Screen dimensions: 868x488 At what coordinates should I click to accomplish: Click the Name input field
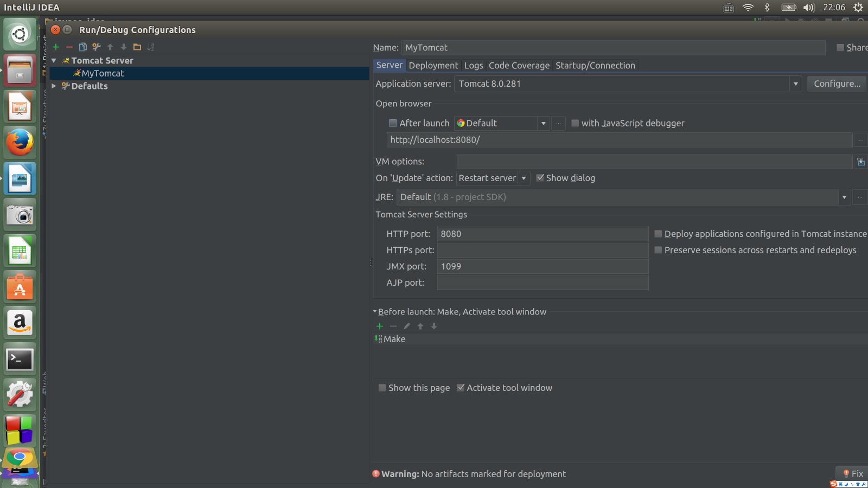613,48
